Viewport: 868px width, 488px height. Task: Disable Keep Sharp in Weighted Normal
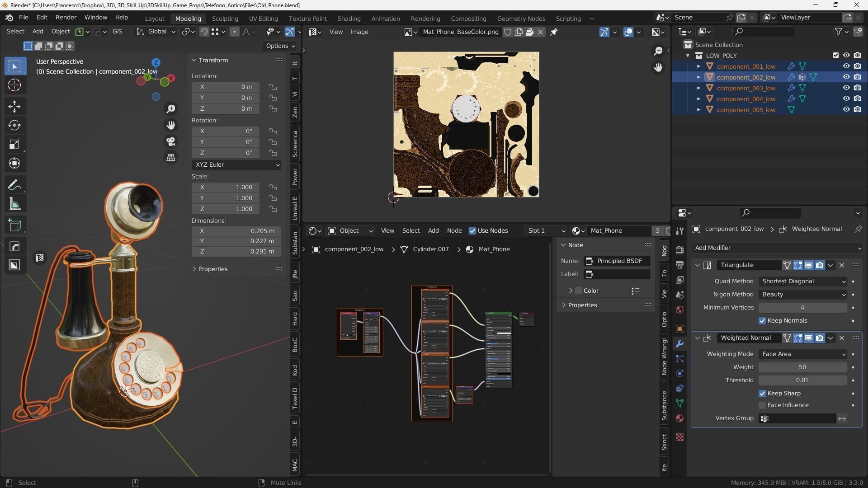762,393
